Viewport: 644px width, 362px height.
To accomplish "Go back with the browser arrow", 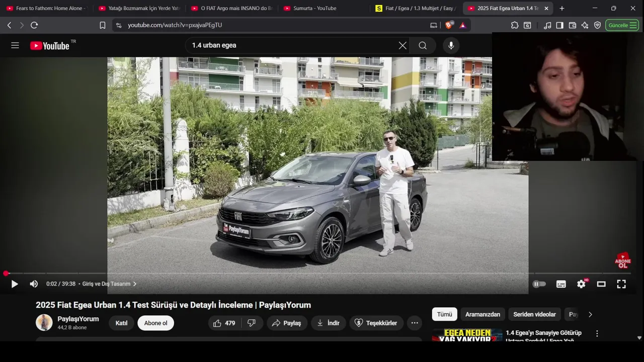I will pyautogui.click(x=9, y=25).
